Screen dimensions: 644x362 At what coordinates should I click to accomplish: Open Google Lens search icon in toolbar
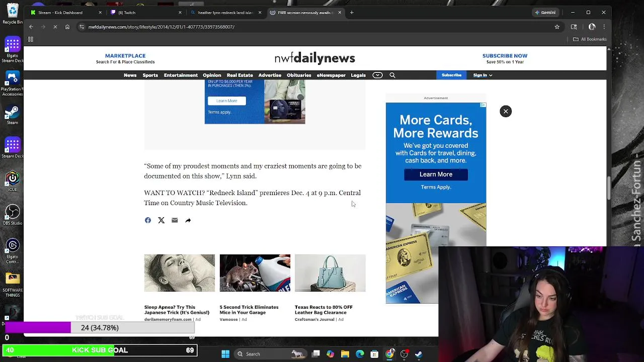574,27
